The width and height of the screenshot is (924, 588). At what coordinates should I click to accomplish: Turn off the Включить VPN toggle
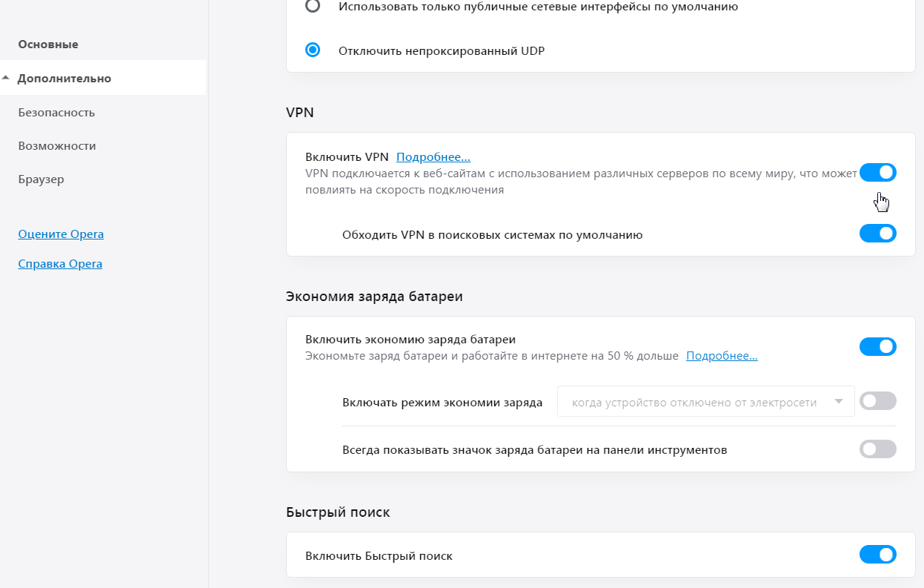[877, 173]
